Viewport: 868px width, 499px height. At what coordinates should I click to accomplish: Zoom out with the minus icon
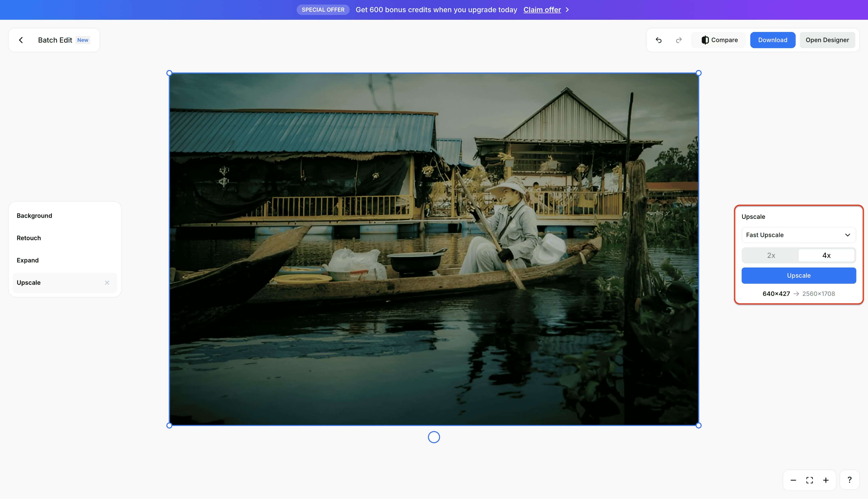tap(793, 480)
